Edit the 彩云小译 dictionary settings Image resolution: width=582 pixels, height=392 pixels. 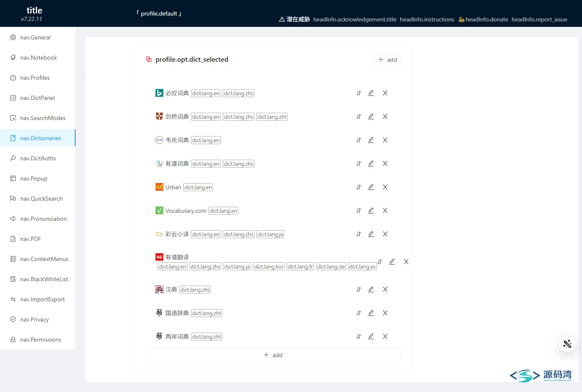pyautogui.click(x=371, y=234)
